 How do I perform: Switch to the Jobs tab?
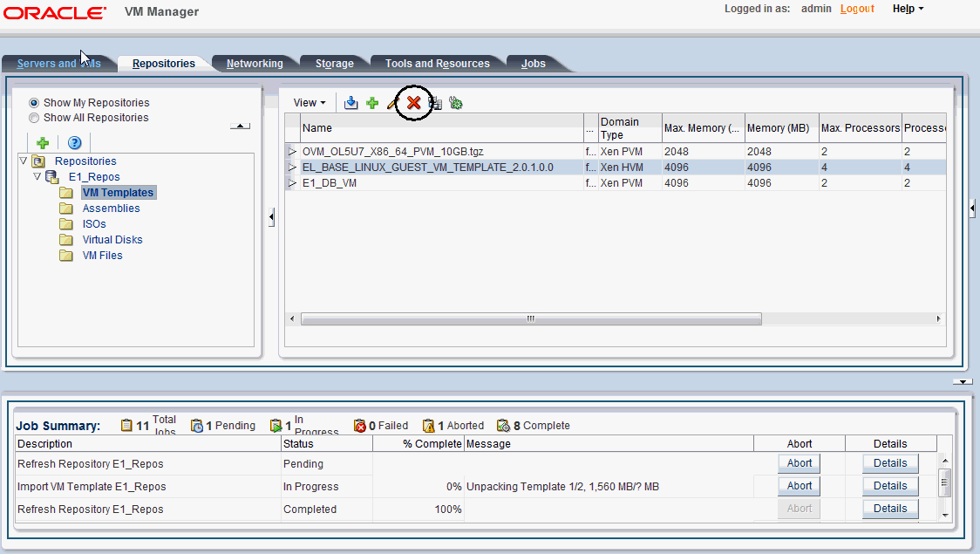click(x=533, y=63)
